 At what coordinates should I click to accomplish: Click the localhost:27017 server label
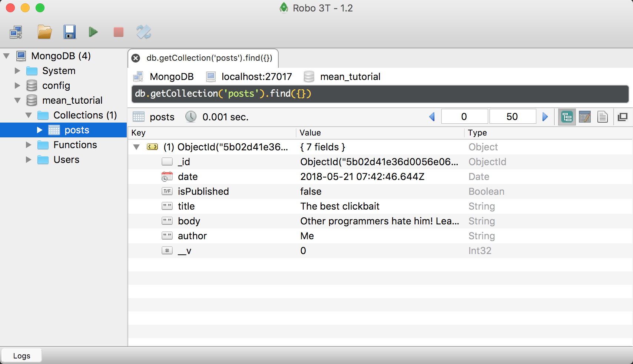tap(257, 77)
